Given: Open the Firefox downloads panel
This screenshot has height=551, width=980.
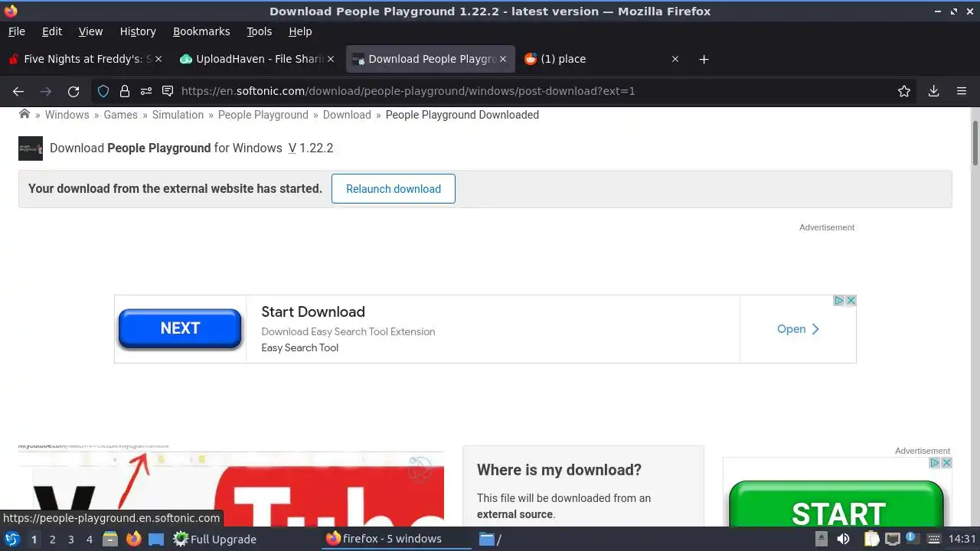Looking at the screenshot, I should 933,91.
